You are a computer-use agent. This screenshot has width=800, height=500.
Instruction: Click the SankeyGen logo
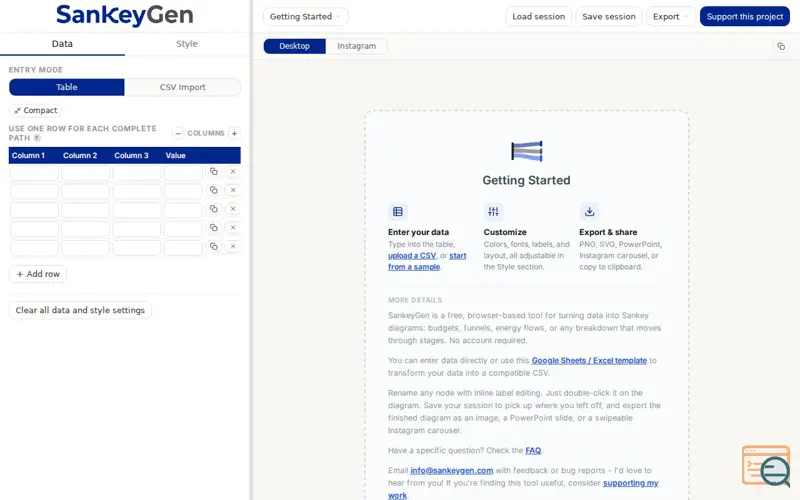pos(124,15)
